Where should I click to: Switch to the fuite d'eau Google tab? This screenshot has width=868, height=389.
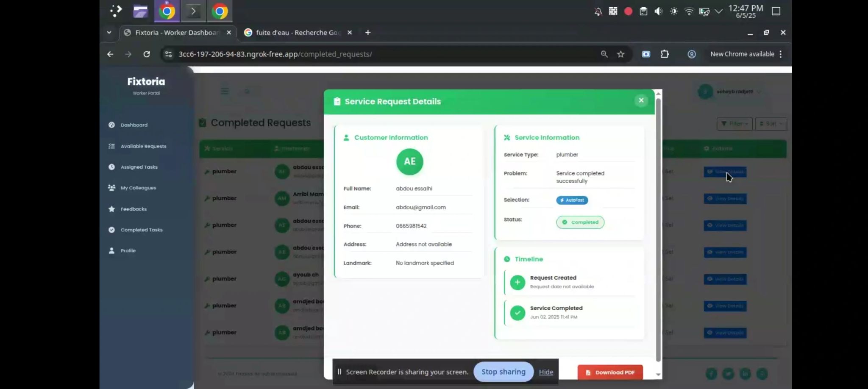tap(298, 33)
